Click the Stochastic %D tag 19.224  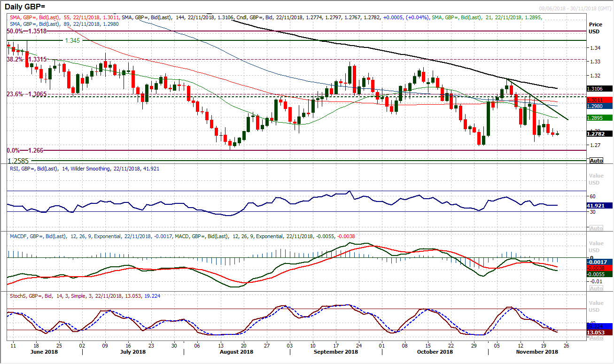tap(599, 326)
